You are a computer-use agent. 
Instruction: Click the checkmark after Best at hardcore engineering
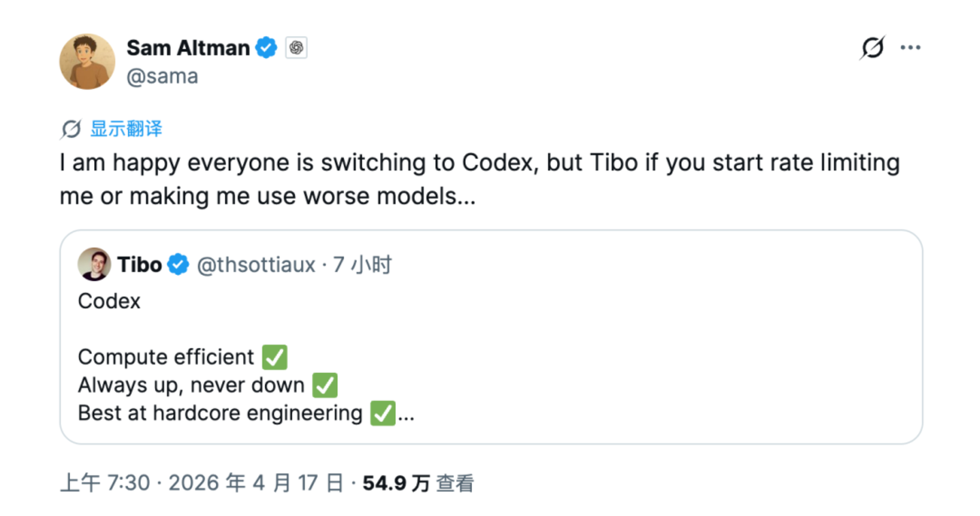(384, 413)
